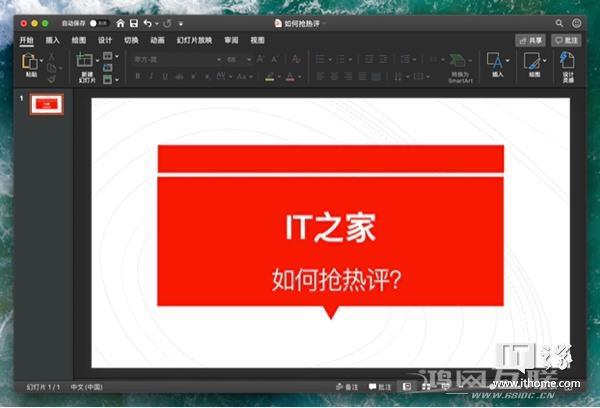Viewport: 600px width, 408px height.
Task: Open the 插入 (Insert) ribbon tab
Action: [x=52, y=40]
